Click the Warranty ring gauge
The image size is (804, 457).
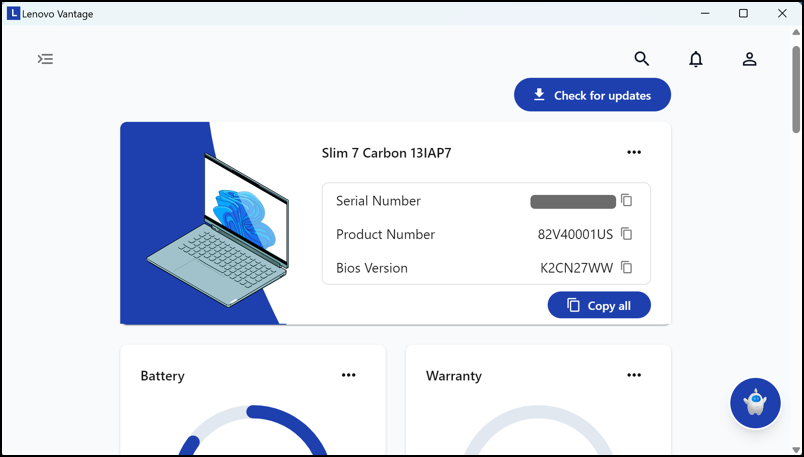tap(538, 431)
